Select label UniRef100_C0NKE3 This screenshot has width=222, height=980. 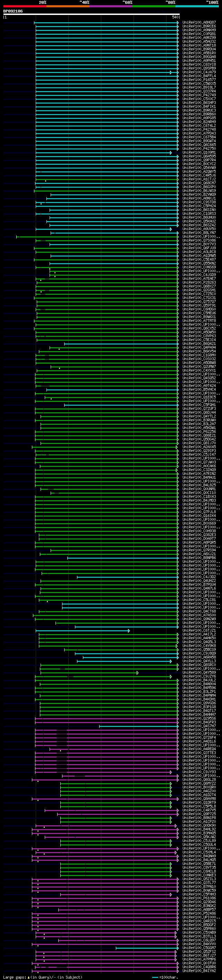pyautogui.click(x=199, y=875)
